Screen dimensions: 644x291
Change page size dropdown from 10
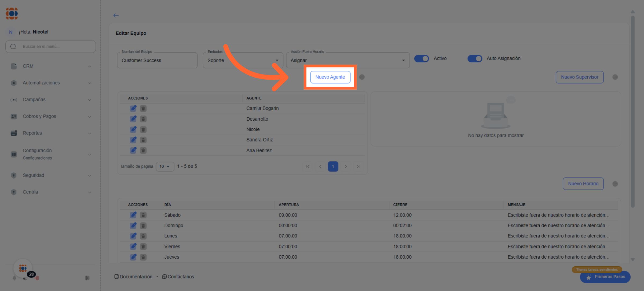coord(165,166)
